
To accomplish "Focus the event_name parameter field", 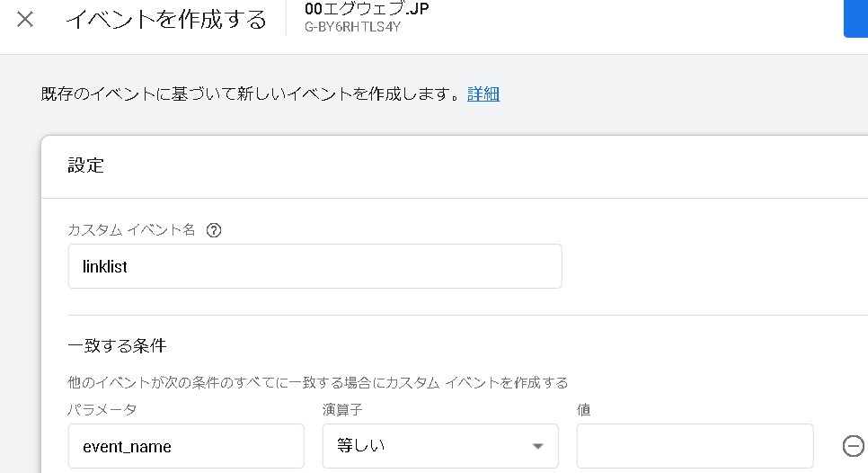I will tap(186, 446).
